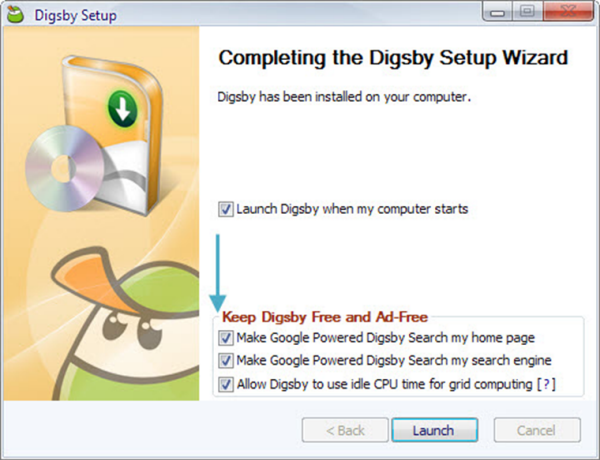The width and height of the screenshot is (600, 460).
Task: Click the maximize button in the title bar
Action: click(x=526, y=12)
